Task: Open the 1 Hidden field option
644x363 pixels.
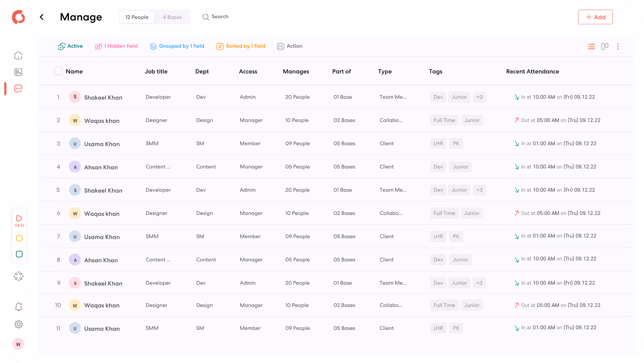Action: [x=116, y=46]
